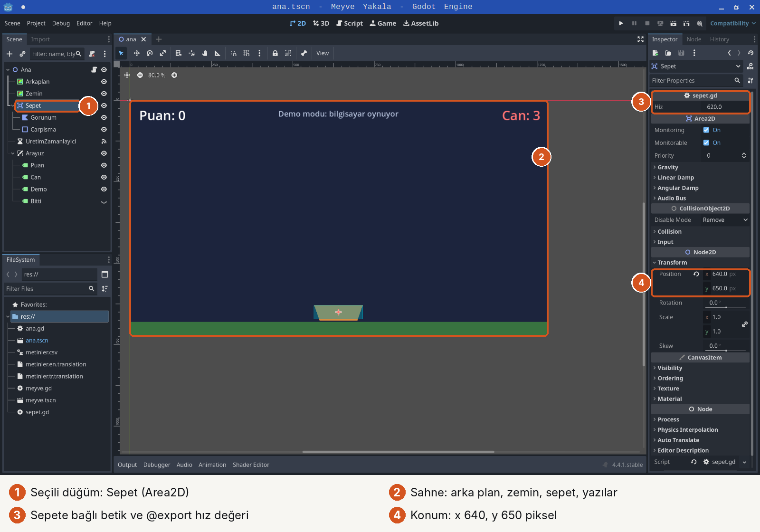
Task: Switch to the History tab
Action: 719,39
